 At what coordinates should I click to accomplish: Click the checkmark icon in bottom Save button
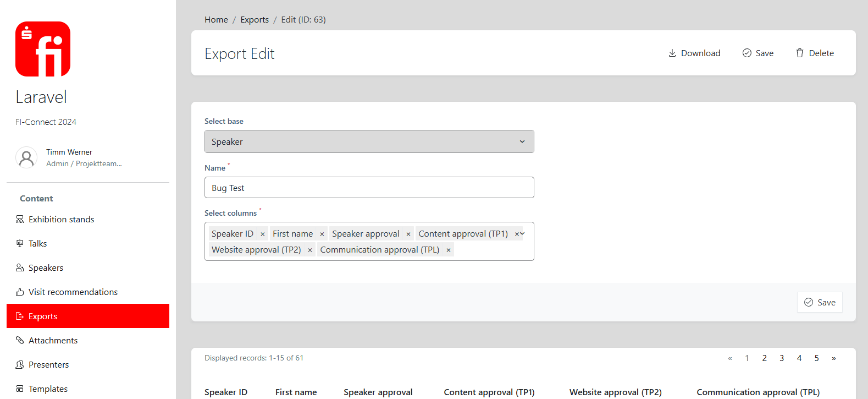pyautogui.click(x=809, y=302)
